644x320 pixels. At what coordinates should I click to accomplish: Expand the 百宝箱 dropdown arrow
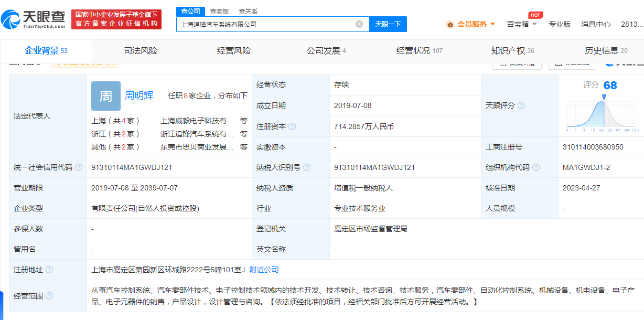[534, 24]
